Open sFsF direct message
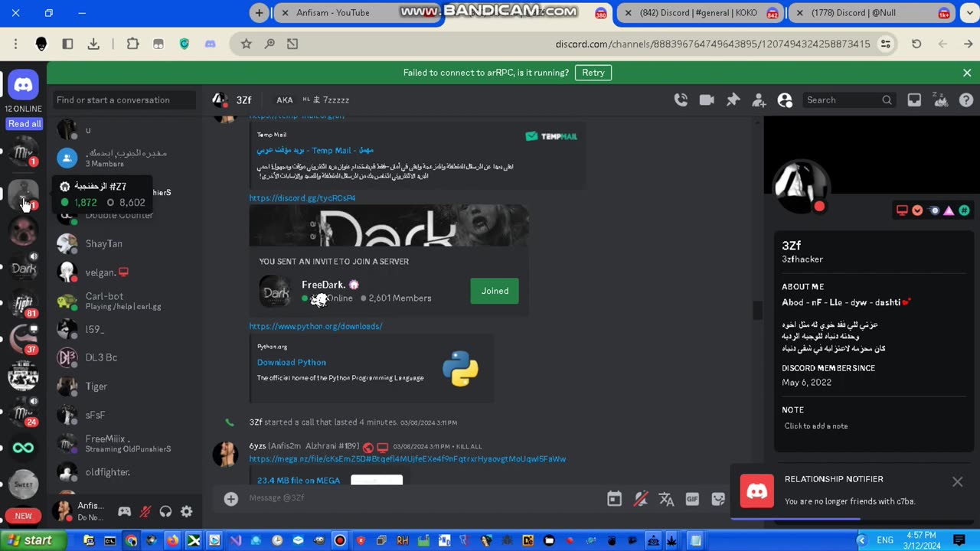Viewport: 980px width, 551px height. tap(122, 415)
